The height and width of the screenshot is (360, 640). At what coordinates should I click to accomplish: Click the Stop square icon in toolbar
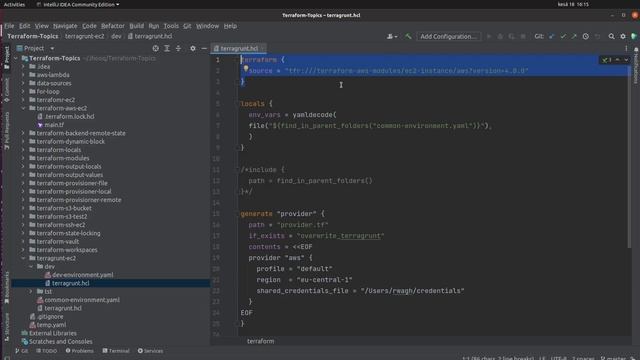point(523,36)
